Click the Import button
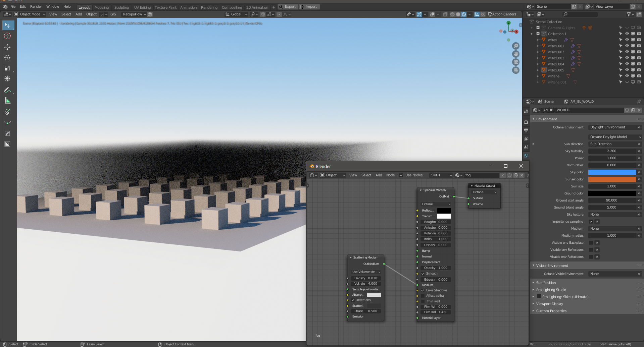The height and width of the screenshot is (347, 644). pyautogui.click(x=309, y=7)
